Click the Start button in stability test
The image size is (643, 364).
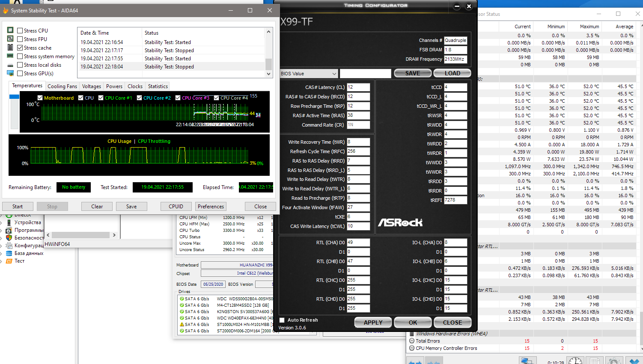coord(18,206)
